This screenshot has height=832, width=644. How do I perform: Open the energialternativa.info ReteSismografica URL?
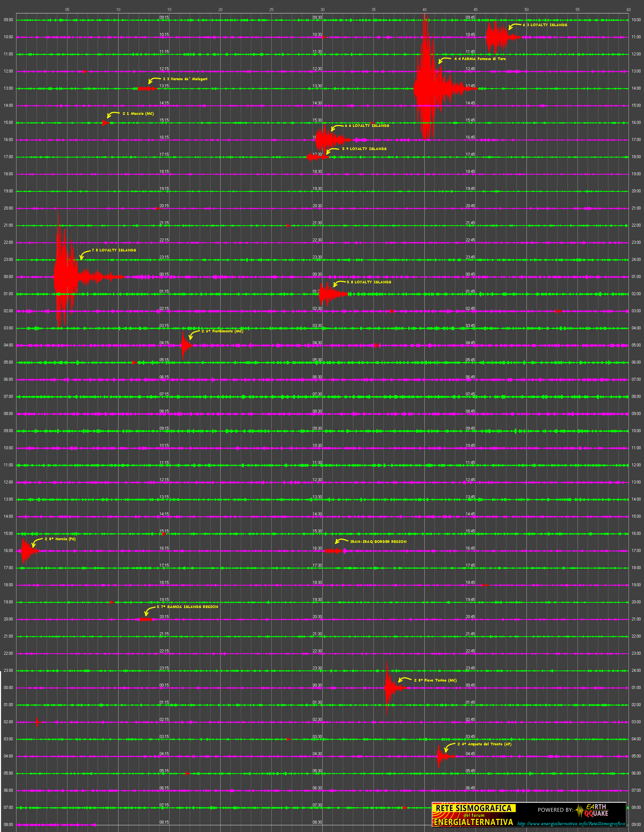point(571,824)
